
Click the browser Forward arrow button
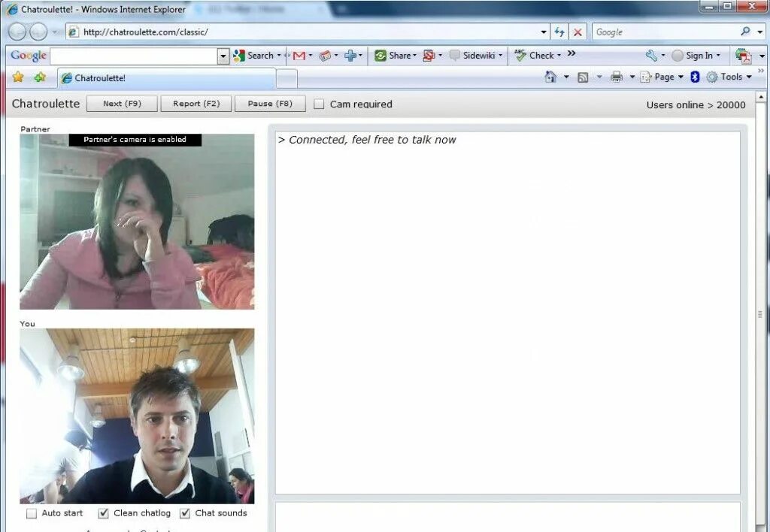point(38,32)
